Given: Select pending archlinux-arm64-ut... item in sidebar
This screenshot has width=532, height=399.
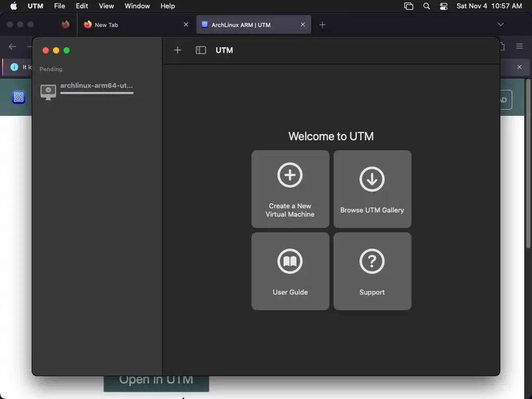Looking at the screenshot, I should [x=97, y=91].
